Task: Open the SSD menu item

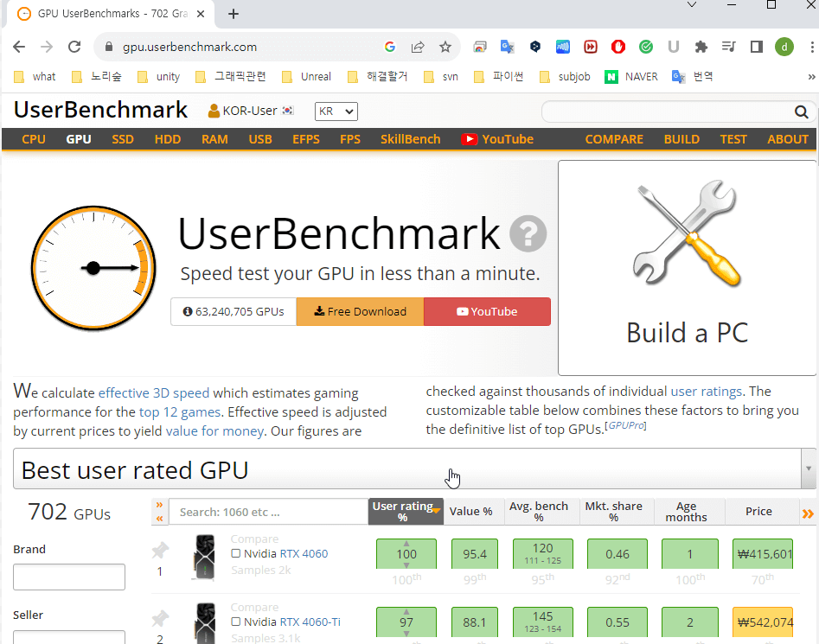Action: [x=123, y=139]
